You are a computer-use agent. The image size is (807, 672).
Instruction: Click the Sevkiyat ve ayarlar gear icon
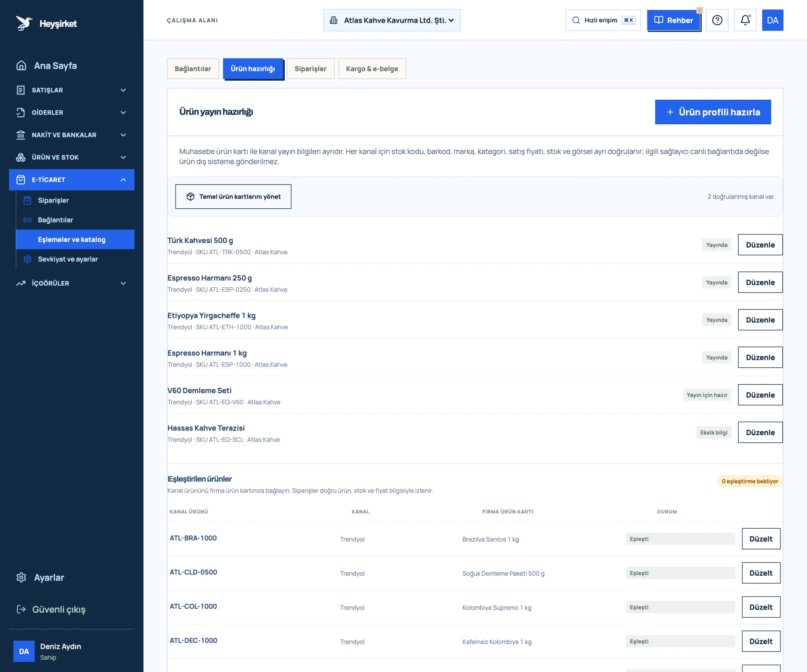pos(27,259)
